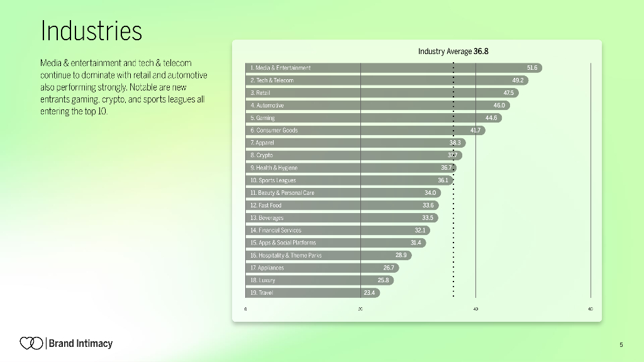The width and height of the screenshot is (644, 362).
Task: Select the Industries slide title
Action: (x=92, y=30)
